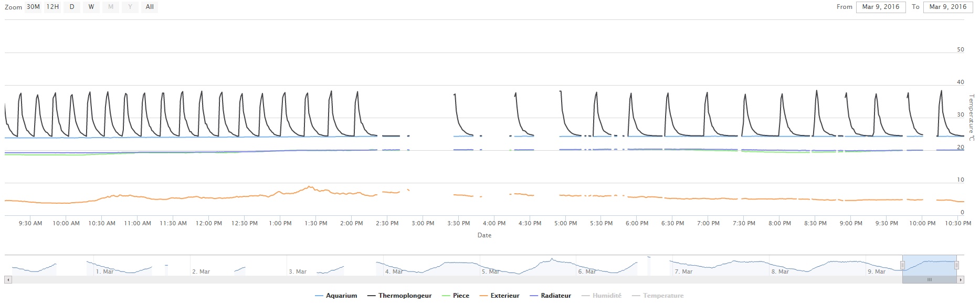980x303 pixels.
Task: Click the Date axis title
Action: pyautogui.click(x=484, y=235)
